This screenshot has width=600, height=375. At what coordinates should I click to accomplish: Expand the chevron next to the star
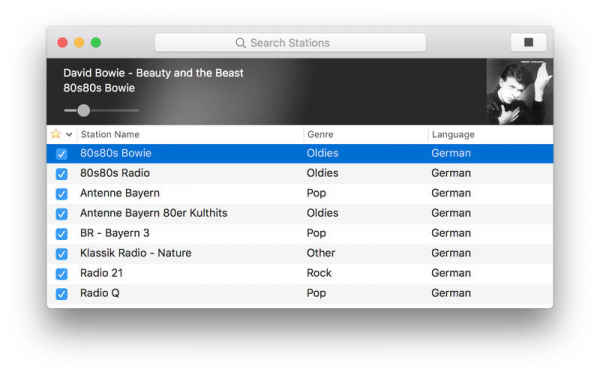tap(69, 134)
